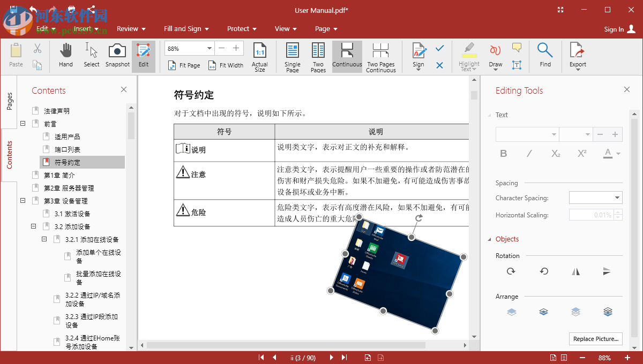643x364 pixels.
Task: Rotate the image clockwise in Rotation section
Action: (x=511, y=271)
